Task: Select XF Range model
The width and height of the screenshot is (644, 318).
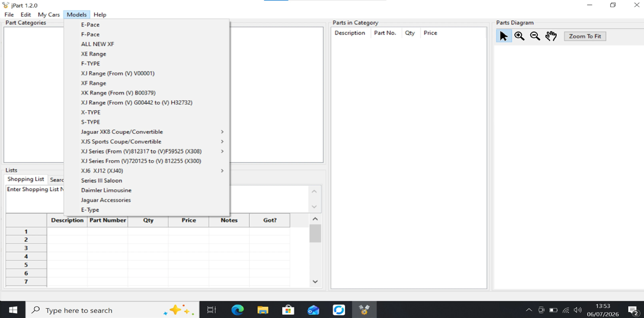Action: click(147, 83)
